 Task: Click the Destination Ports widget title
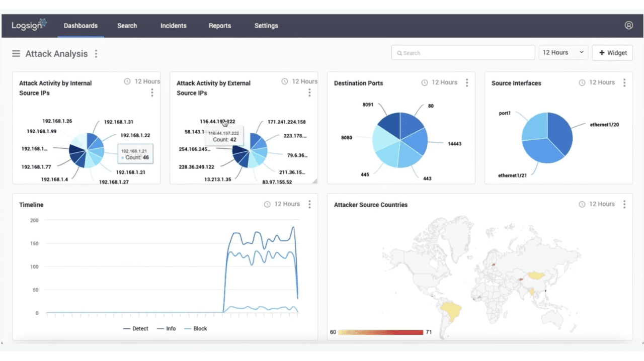coord(359,83)
